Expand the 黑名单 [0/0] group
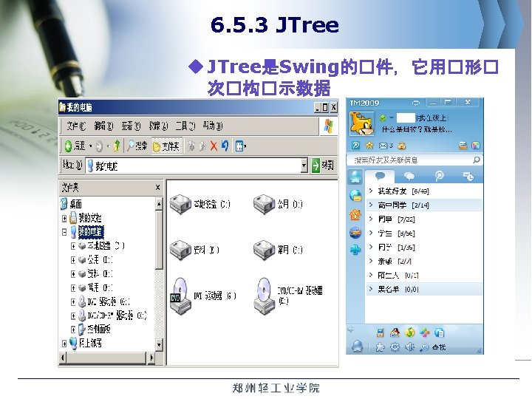Image resolution: width=532 pixels, height=399 pixels. click(371, 289)
